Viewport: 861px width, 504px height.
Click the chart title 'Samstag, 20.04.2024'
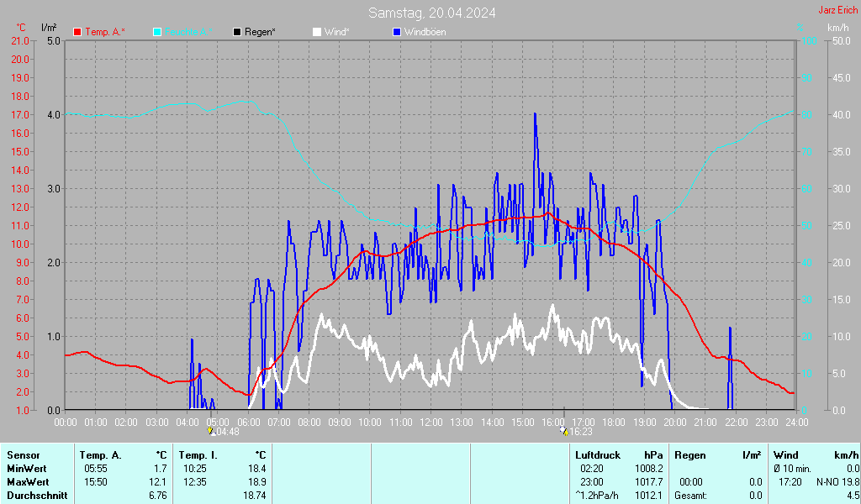click(x=431, y=13)
